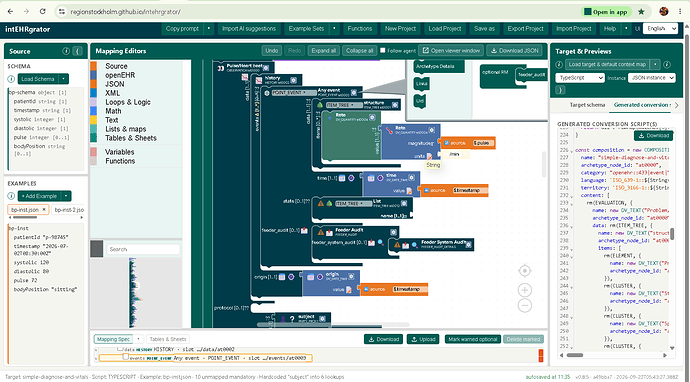Select bp-inst-2 json example tab
The width and height of the screenshot is (690, 382).
click(69, 210)
